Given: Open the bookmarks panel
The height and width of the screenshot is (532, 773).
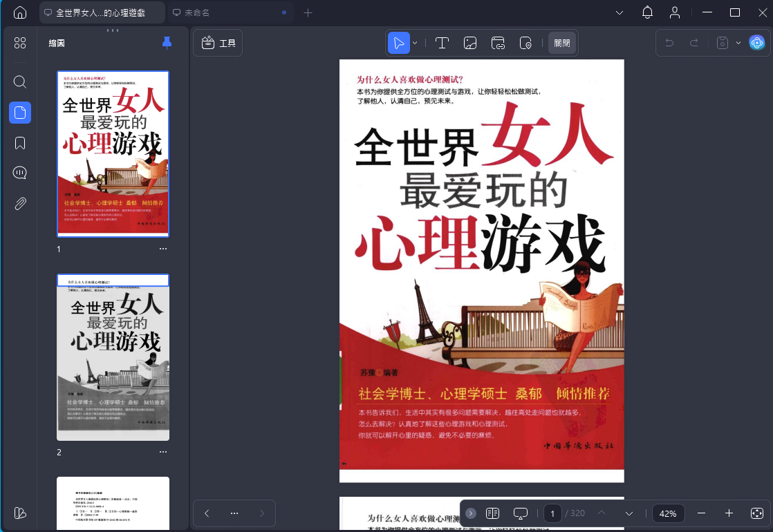Looking at the screenshot, I should 20,143.
